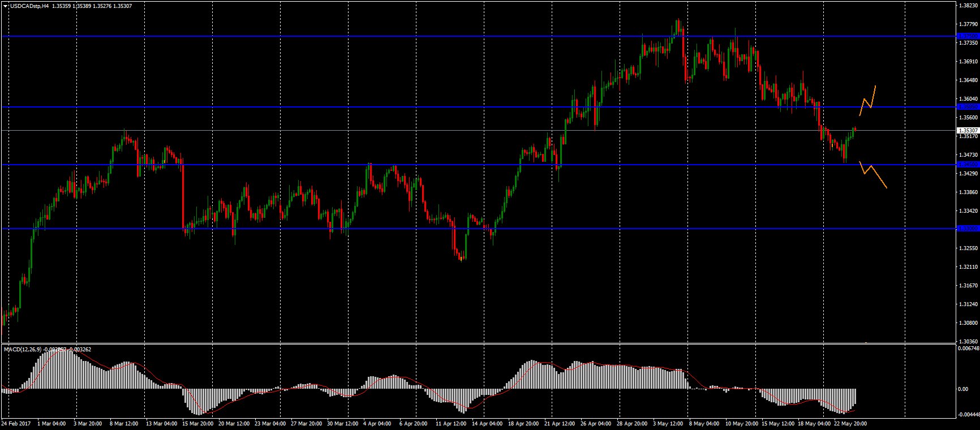Click the blue level label 1.37500
This screenshot has width=980, height=430.
[x=968, y=36]
